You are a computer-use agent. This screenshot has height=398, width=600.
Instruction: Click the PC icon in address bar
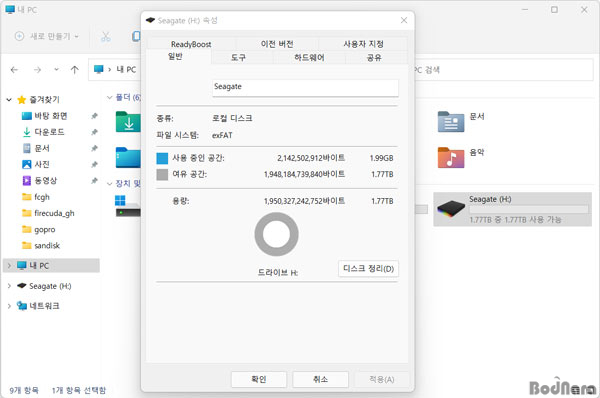[x=99, y=69]
